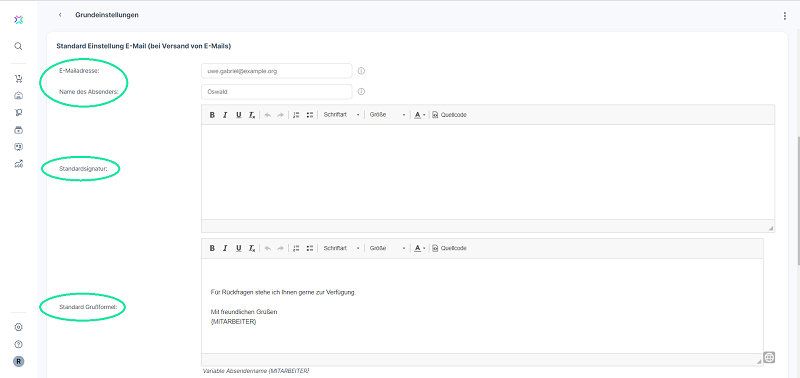Click inside the empty Standardsignatur text area
The width and height of the screenshot is (800, 378).
tap(488, 172)
